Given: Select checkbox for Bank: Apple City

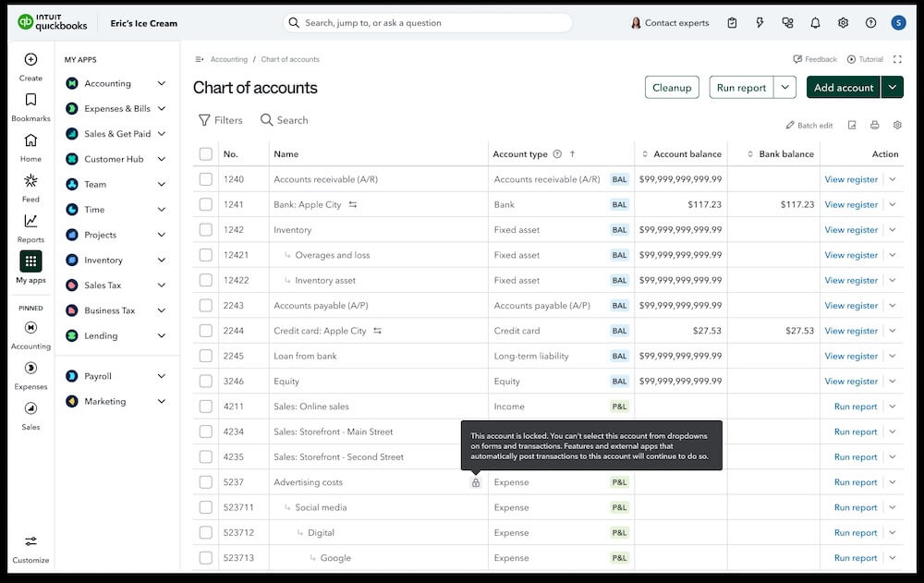Looking at the screenshot, I should pyautogui.click(x=206, y=204).
